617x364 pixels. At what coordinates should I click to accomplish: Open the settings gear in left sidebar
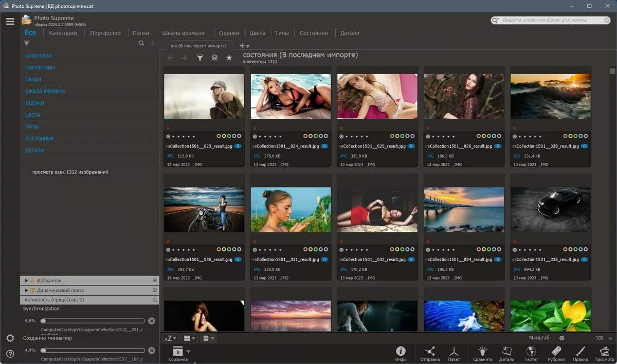click(x=10, y=338)
